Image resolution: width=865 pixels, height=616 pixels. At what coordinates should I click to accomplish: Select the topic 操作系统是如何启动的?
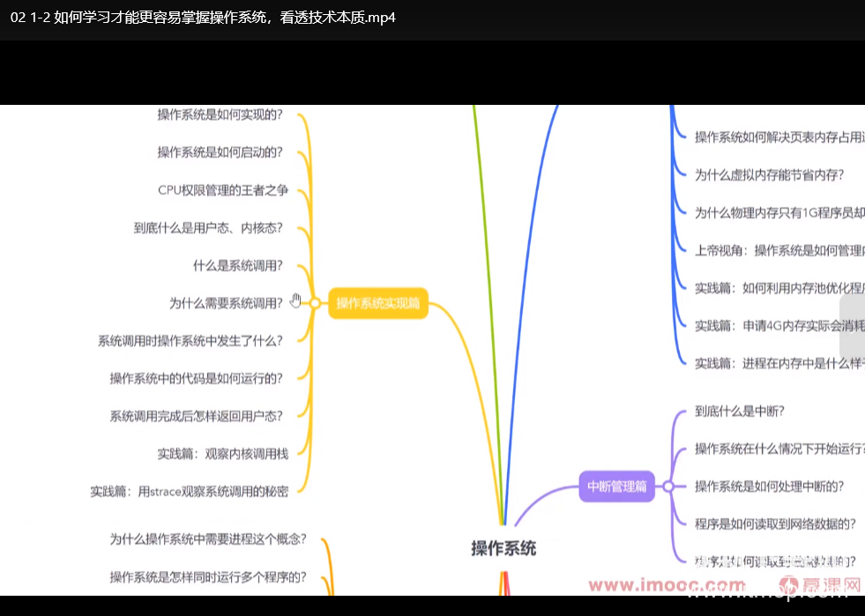pos(220,152)
